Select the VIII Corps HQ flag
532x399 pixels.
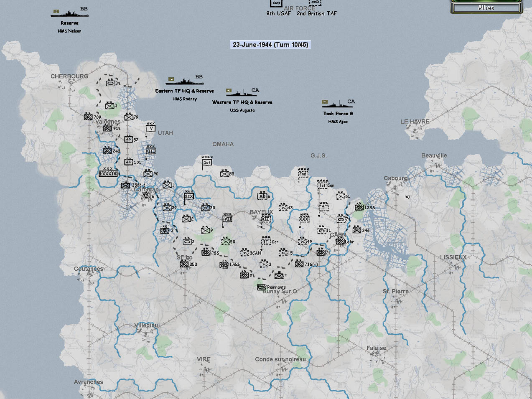pyautogui.click(x=150, y=152)
